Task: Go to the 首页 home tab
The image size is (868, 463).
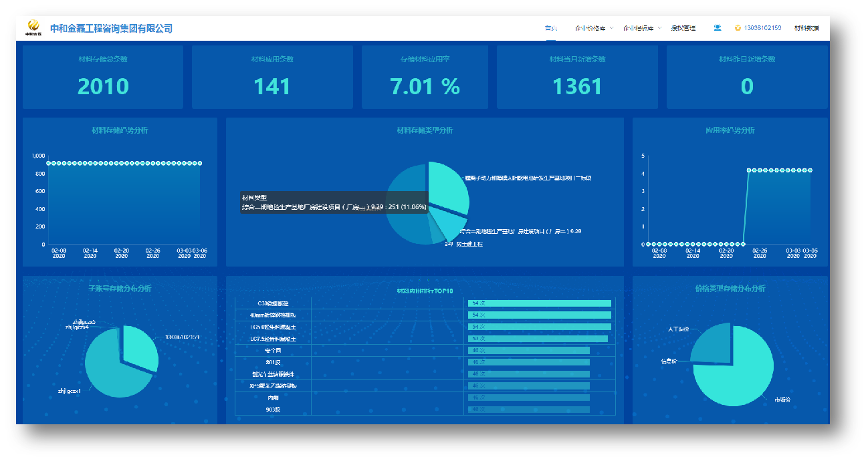Action: [x=550, y=28]
